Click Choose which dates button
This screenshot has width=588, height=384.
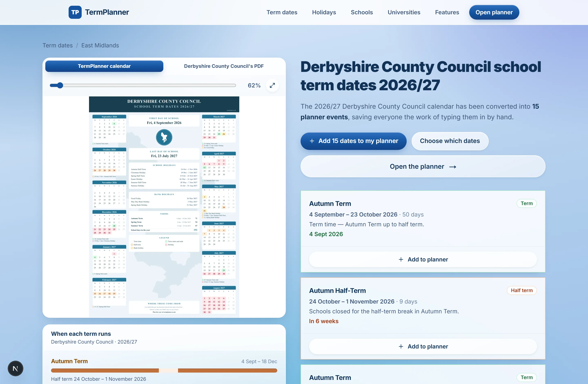pyautogui.click(x=450, y=141)
